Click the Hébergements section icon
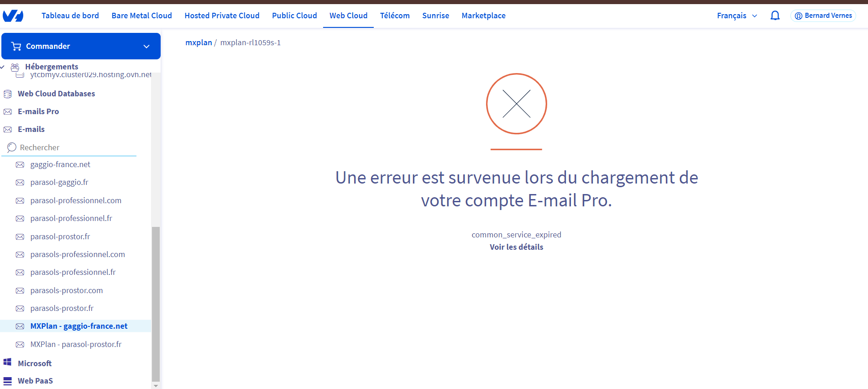868x389 pixels. click(15, 67)
